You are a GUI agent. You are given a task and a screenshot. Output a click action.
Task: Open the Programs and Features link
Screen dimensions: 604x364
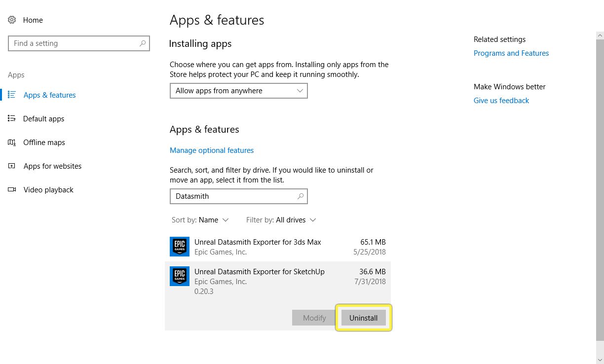tap(511, 53)
